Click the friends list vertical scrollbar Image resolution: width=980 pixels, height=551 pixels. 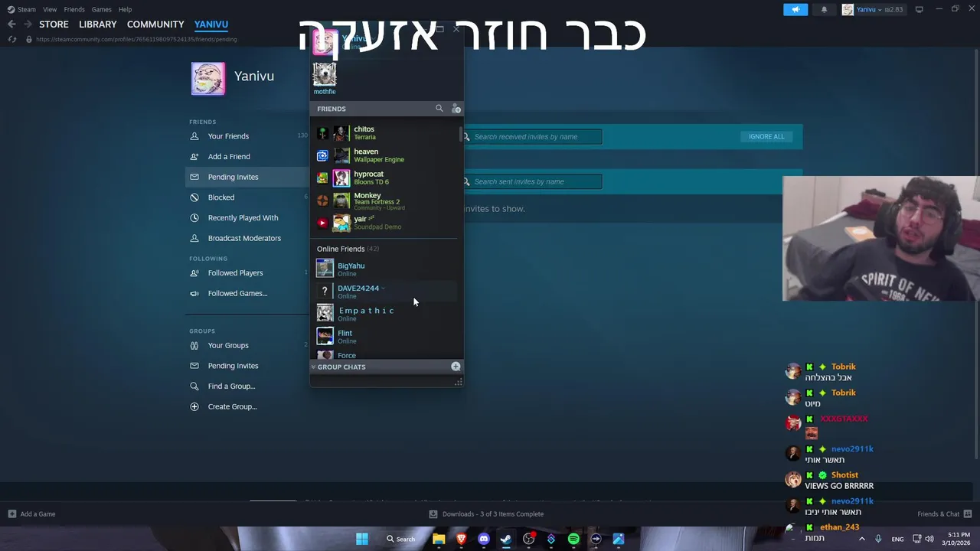460,135
